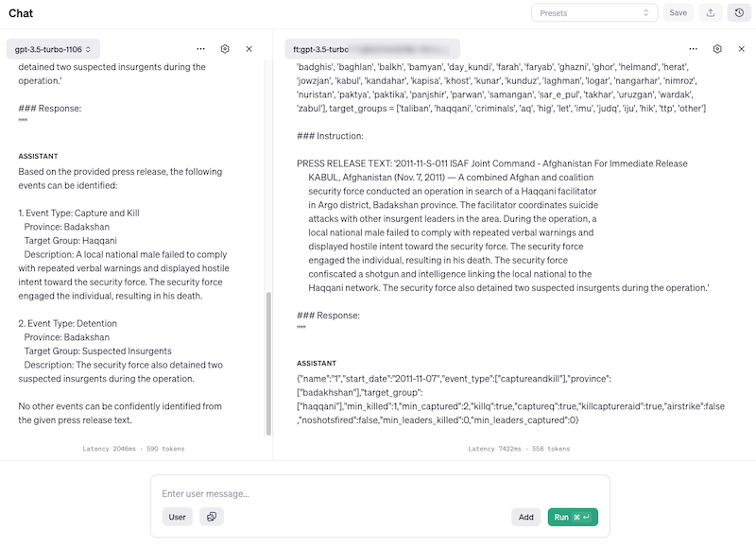
Task: Open the history clock icon
Action: (739, 13)
